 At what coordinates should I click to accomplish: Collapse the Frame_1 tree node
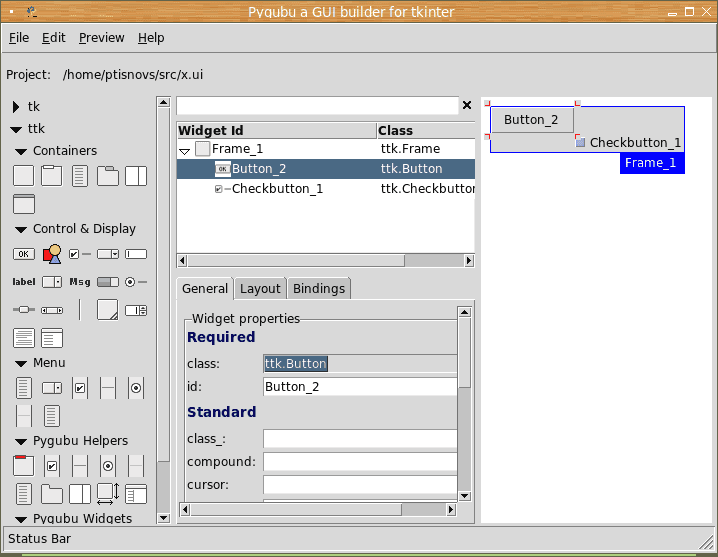[x=185, y=151]
